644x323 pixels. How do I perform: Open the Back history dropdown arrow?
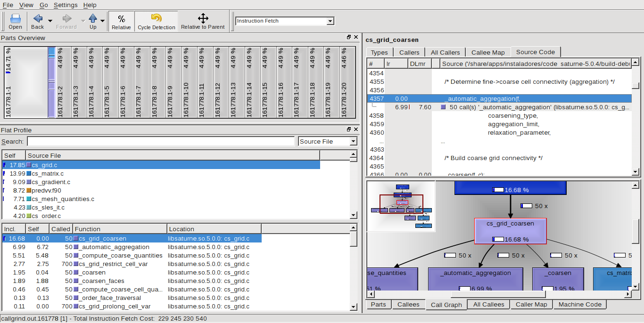tap(50, 21)
